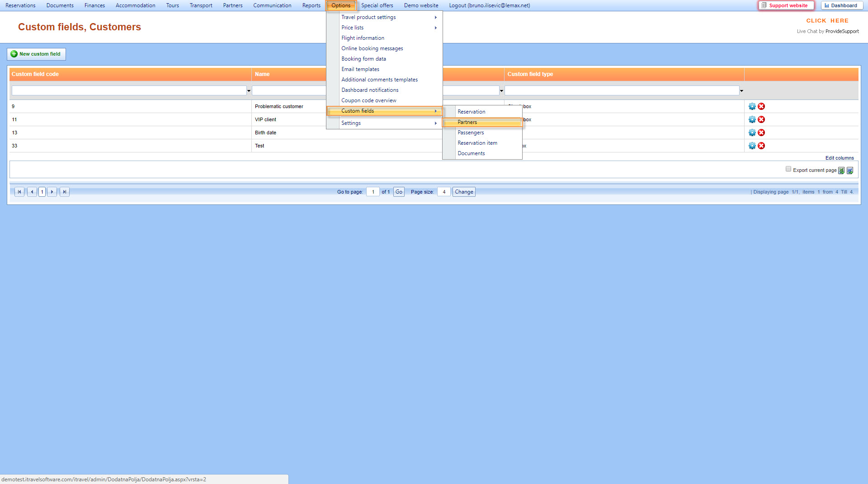Screen dimensions: 868x484
Task: Open Coupon code overview entry
Action: (384, 100)
